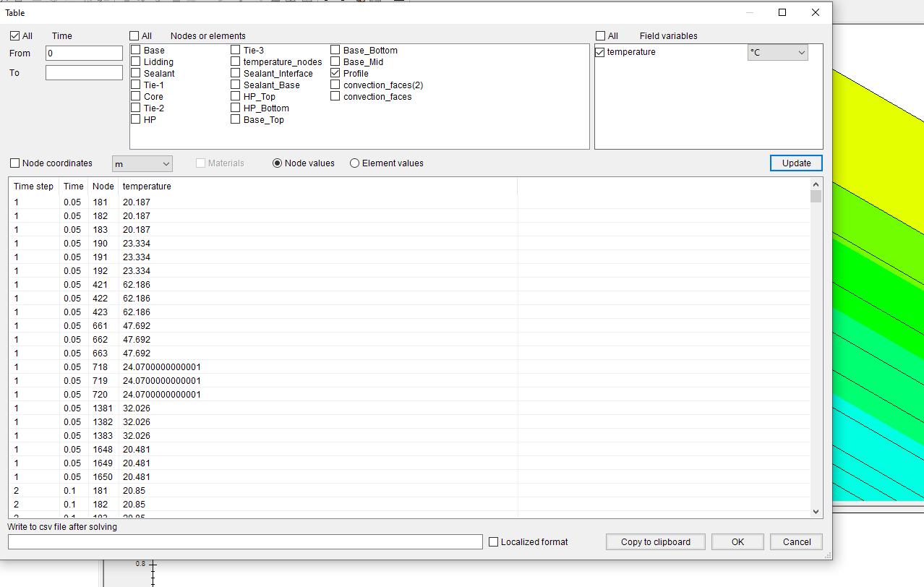Click the From time input field
924x587 pixels.
click(x=84, y=53)
